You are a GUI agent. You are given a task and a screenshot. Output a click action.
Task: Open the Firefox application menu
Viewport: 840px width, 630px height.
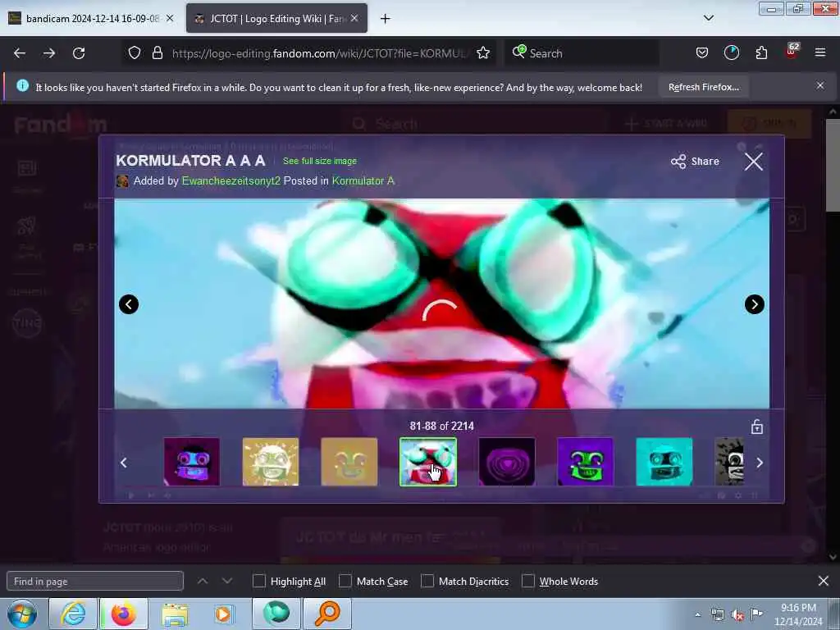[x=820, y=53]
